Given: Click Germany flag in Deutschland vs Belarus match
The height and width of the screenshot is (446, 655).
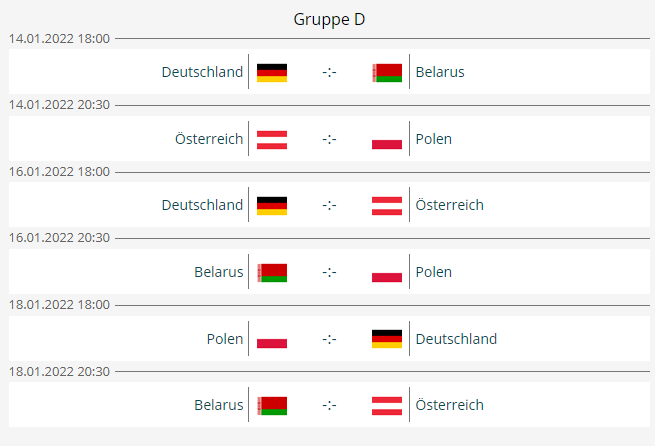Looking at the screenshot, I should [272, 72].
